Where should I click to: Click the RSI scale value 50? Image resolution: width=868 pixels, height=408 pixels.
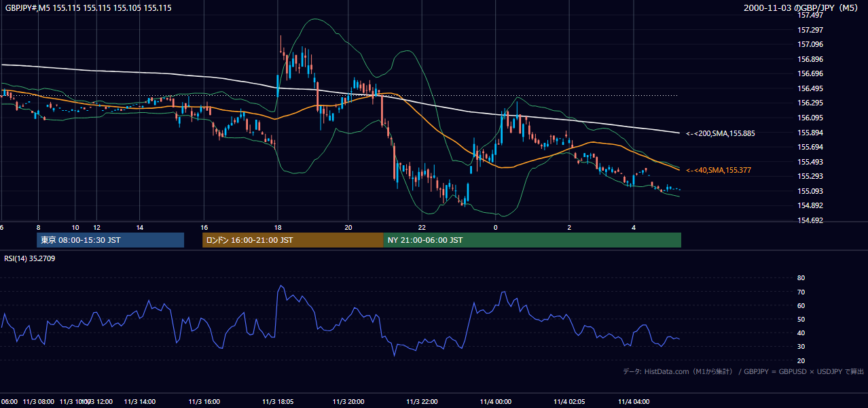point(801,319)
